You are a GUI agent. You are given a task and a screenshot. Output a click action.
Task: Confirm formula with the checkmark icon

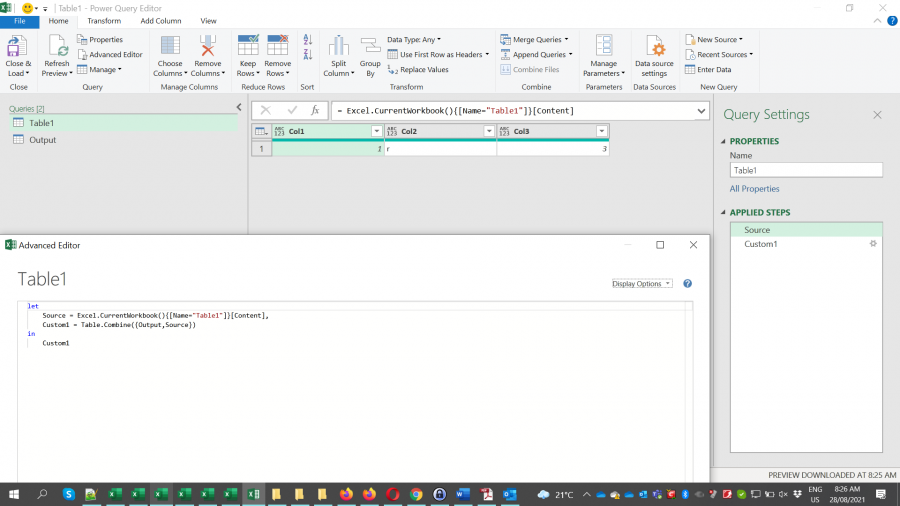[x=292, y=110]
